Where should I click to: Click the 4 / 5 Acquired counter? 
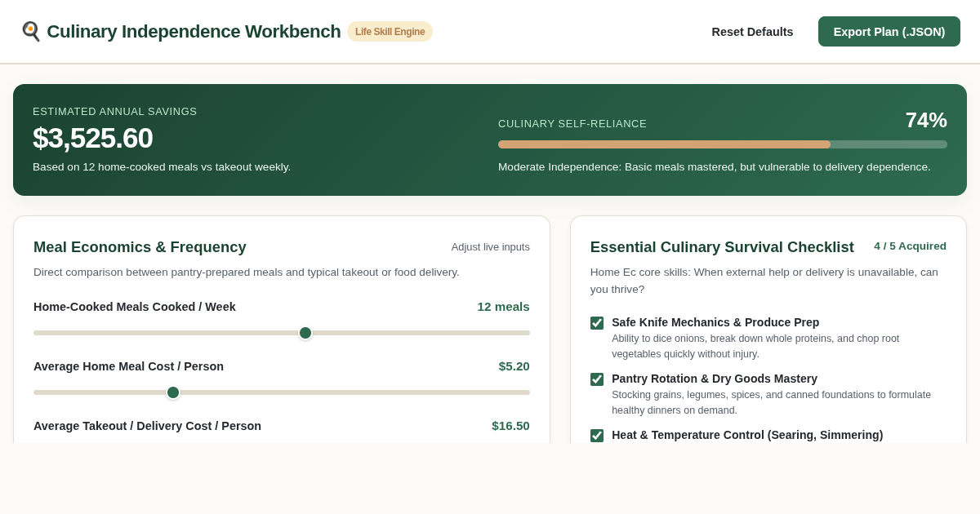pos(910,246)
